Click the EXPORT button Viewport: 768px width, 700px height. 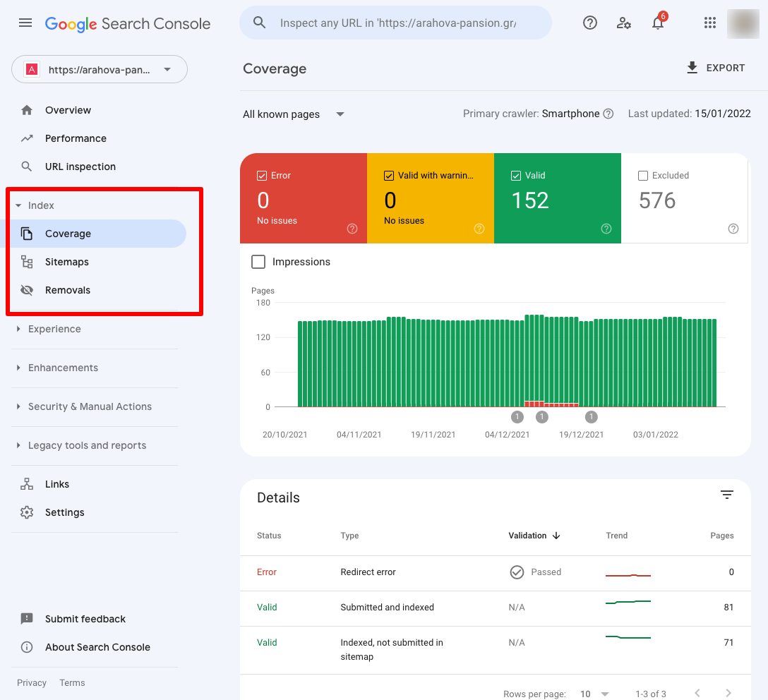click(x=716, y=68)
